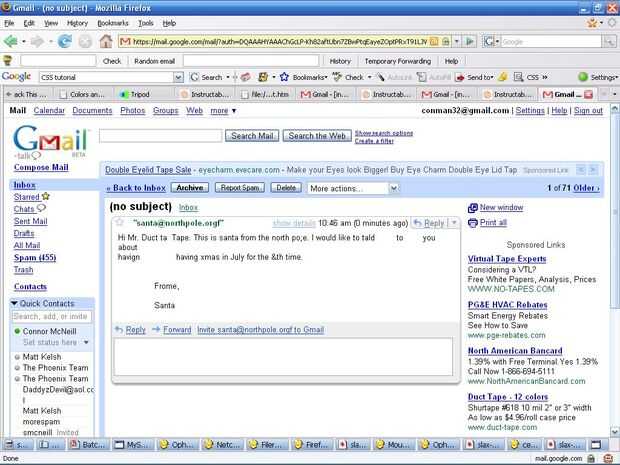The width and height of the screenshot is (620, 465).
Task: Open the Duct Tape - 12 colors ad
Action: pos(508,397)
